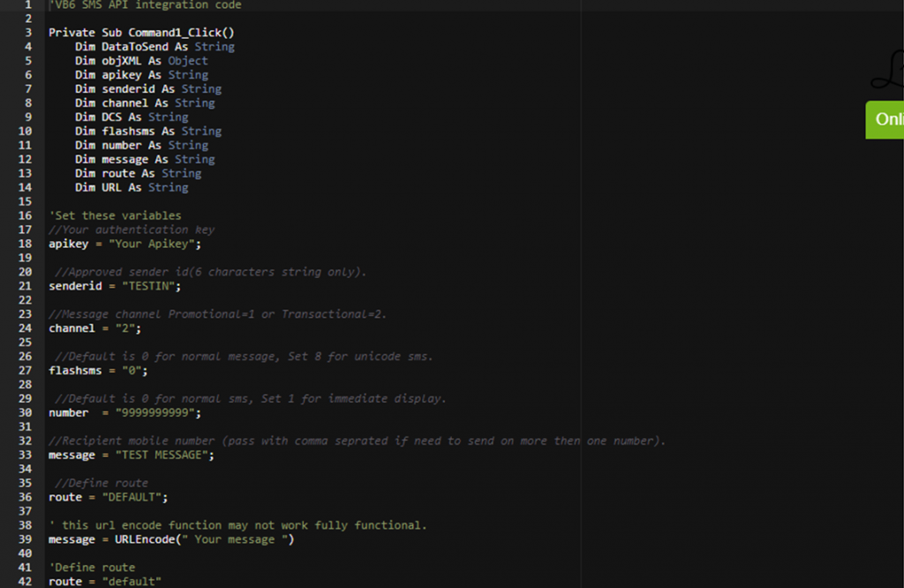Image resolution: width=904 pixels, height=588 pixels.
Task: Place cursor on Dim URL As String
Action: click(132, 188)
